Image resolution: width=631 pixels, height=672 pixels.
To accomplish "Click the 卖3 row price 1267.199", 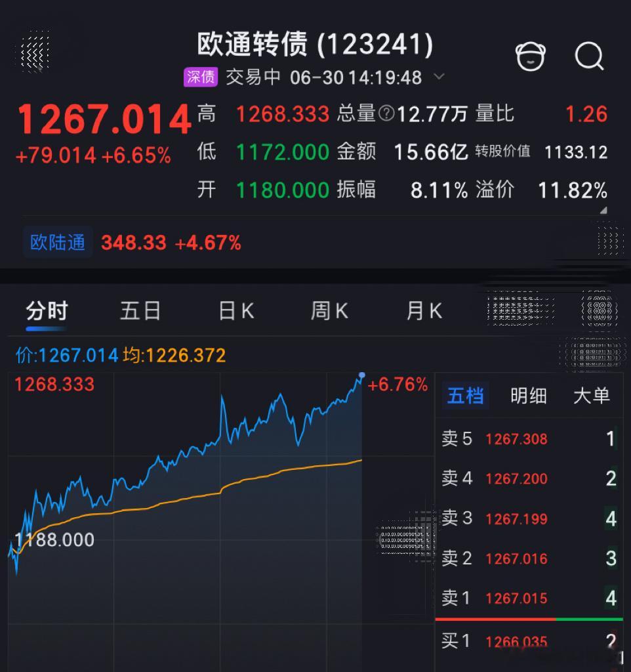I will [x=516, y=519].
